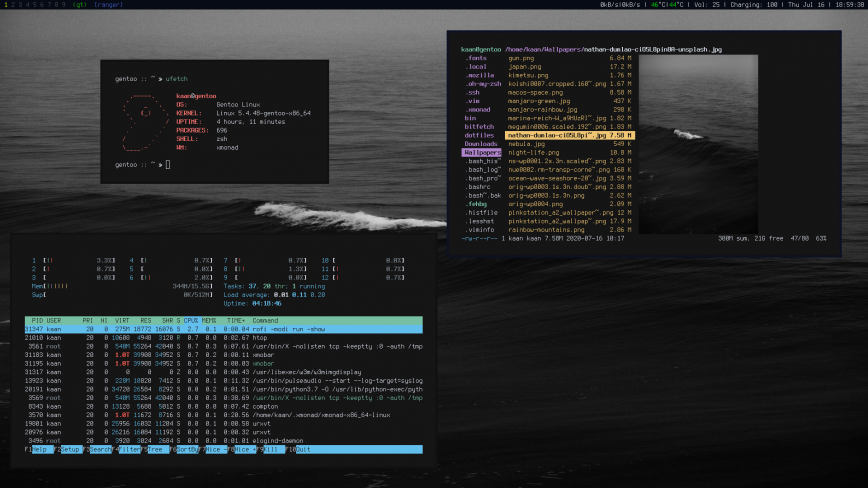Click the htop Mem usage meter
868x488 pixels.
(122, 286)
